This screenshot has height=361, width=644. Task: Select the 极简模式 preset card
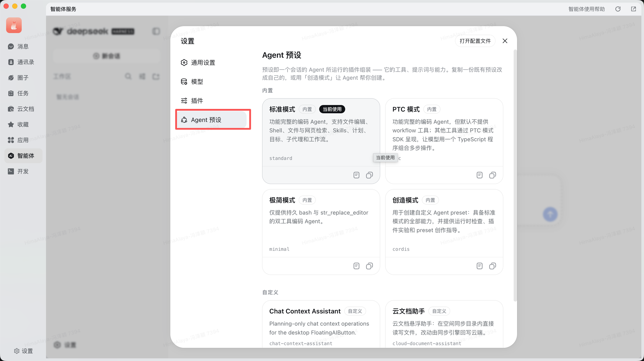click(321, 232)
